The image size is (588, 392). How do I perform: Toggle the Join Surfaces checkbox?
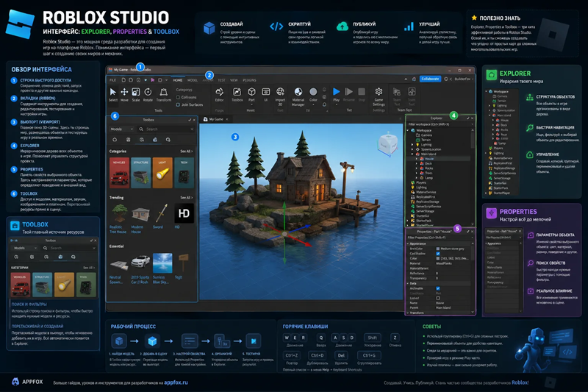pyautogui.click(x=178, y=104)
